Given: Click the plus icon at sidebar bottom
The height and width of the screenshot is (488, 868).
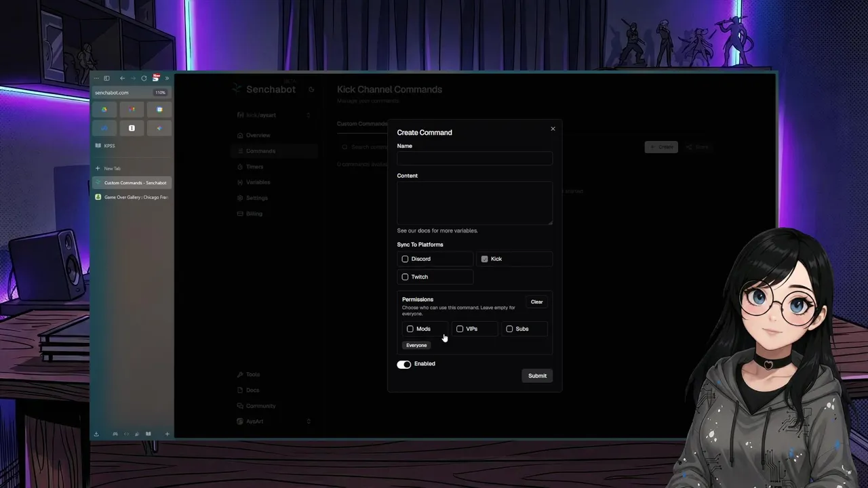Looking at the screenshot, I should pyautogui.click(x=167, y=434).
